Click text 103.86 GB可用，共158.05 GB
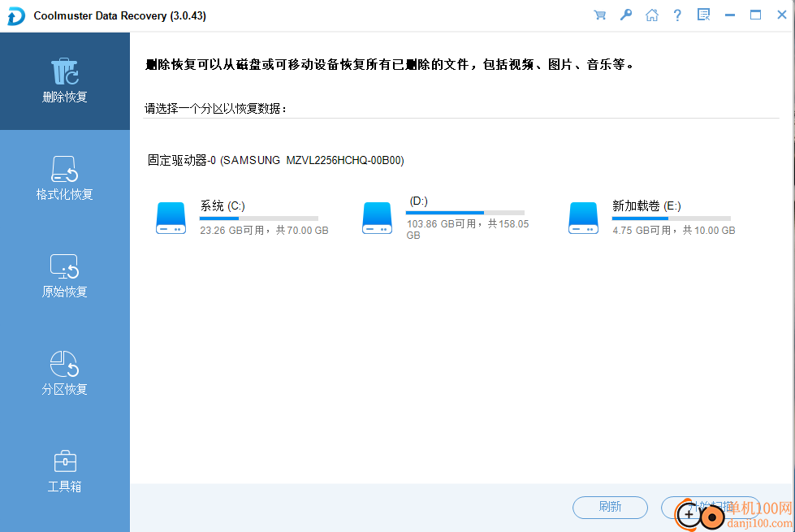Image resolution: width=795 pixels, height=532 pixels. pyautogui.click(x=468, y=229)
